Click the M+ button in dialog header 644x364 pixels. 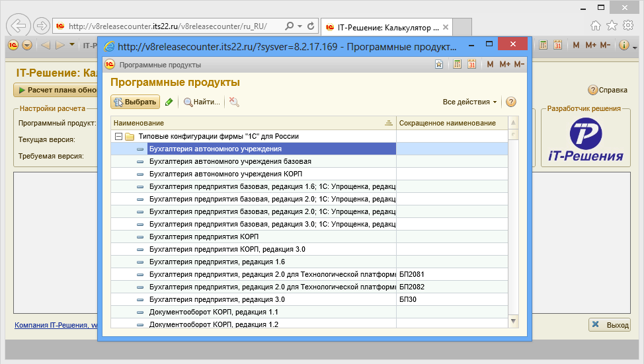click(x=504, y=64)
